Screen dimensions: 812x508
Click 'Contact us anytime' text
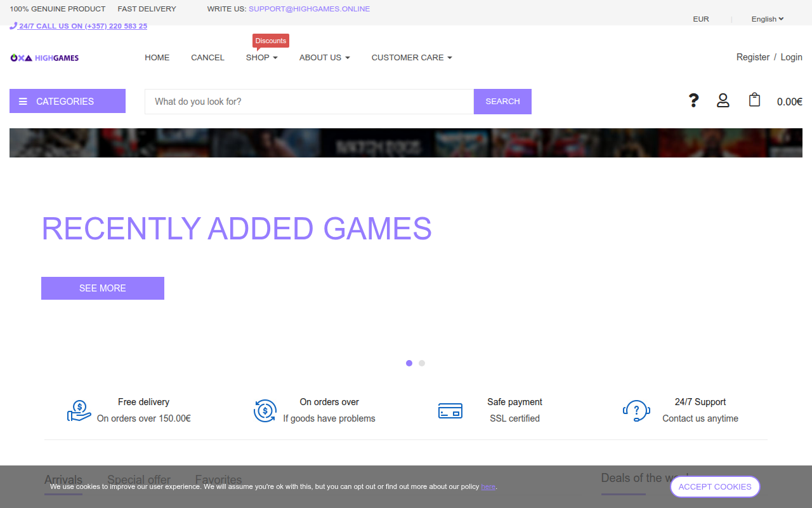[x=700, y=418]
